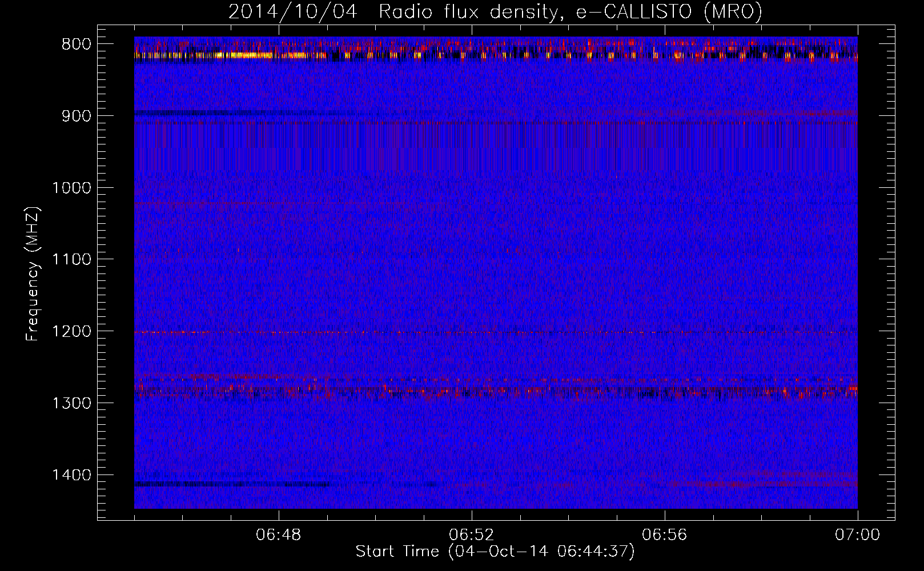Click the 'Frequency (MHZ)' axis title
Screen dimensions: 924x571
(33, 274)
